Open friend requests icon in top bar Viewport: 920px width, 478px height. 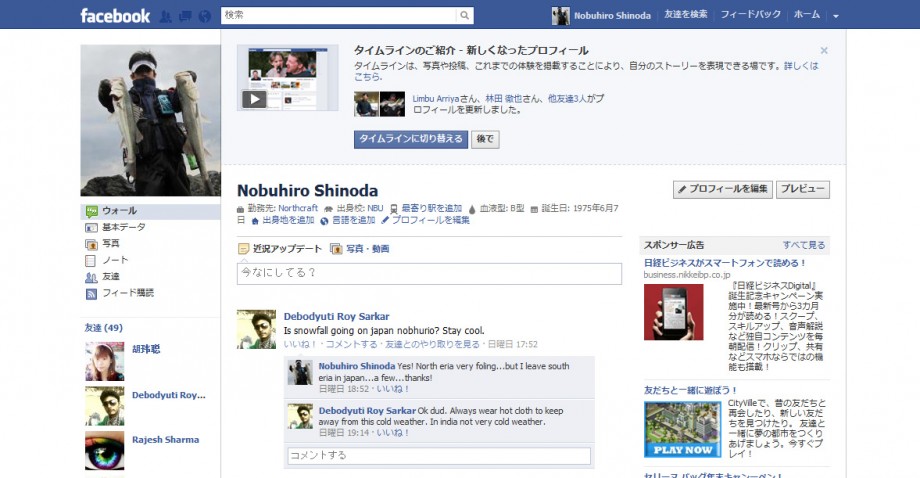click(166, 16)
